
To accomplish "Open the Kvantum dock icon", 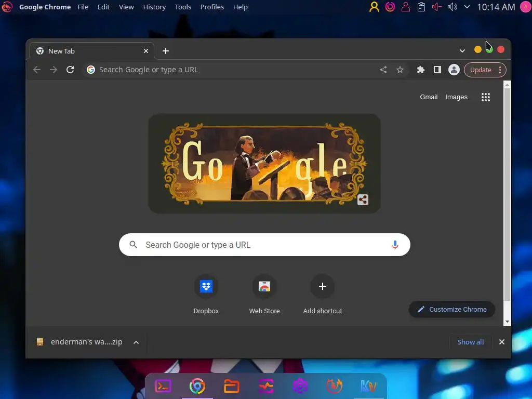I will point(368,386).
